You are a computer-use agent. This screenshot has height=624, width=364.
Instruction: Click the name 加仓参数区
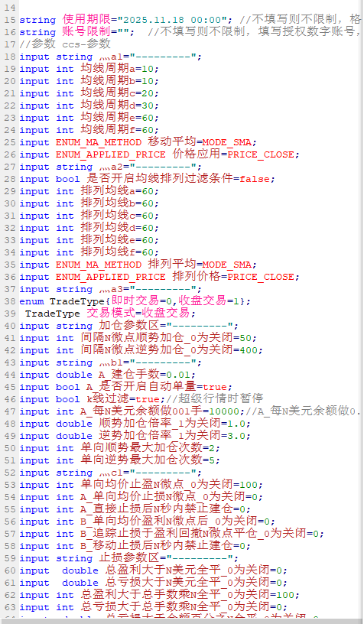pyautogui.click(x=129, y=326)
